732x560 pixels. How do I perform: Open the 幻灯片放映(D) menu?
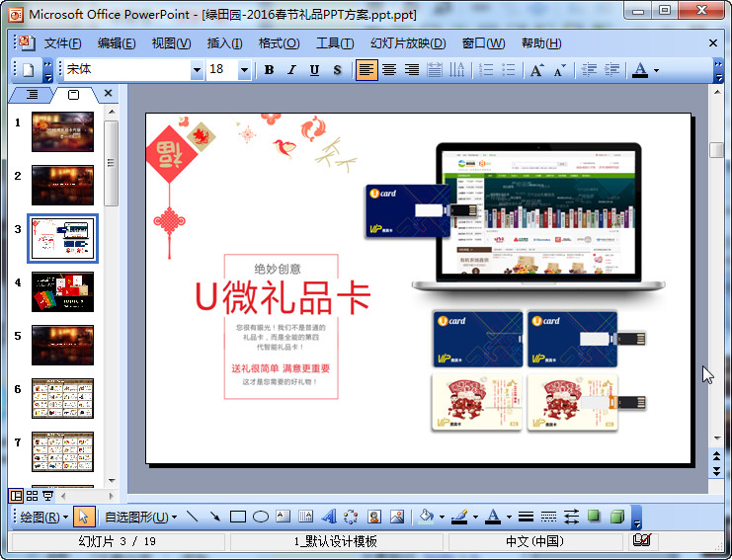[x=408, y=43]
